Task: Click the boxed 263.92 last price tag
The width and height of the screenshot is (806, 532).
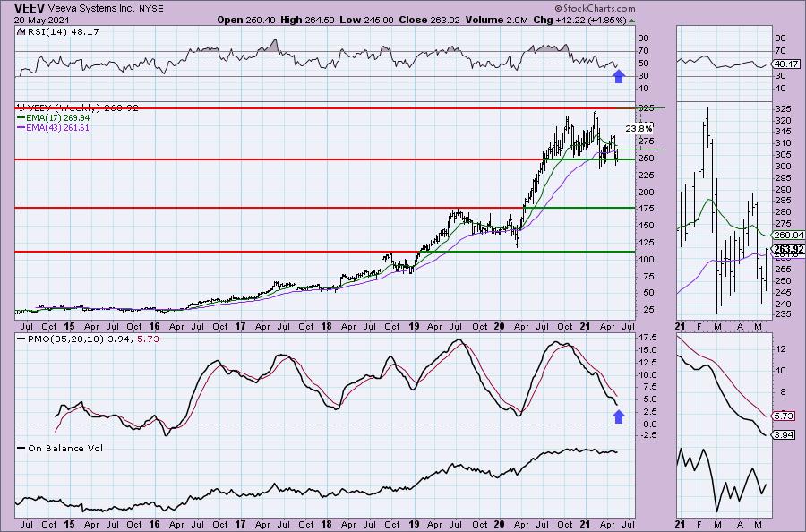Action: tap(788, 249)
